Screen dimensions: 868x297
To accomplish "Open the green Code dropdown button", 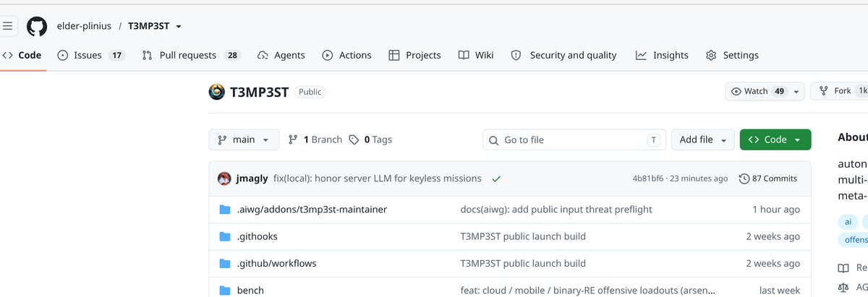I will 775,139.
